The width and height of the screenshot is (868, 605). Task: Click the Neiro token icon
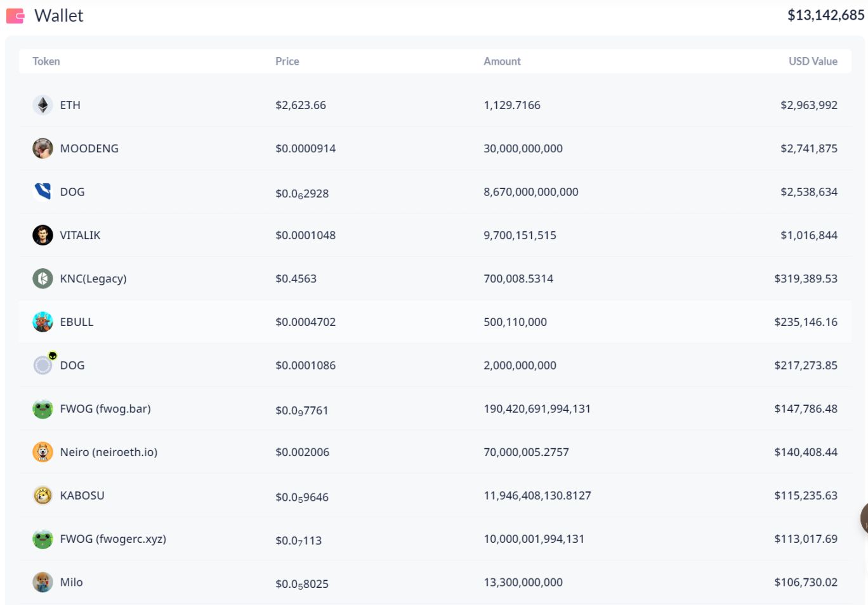43,452
